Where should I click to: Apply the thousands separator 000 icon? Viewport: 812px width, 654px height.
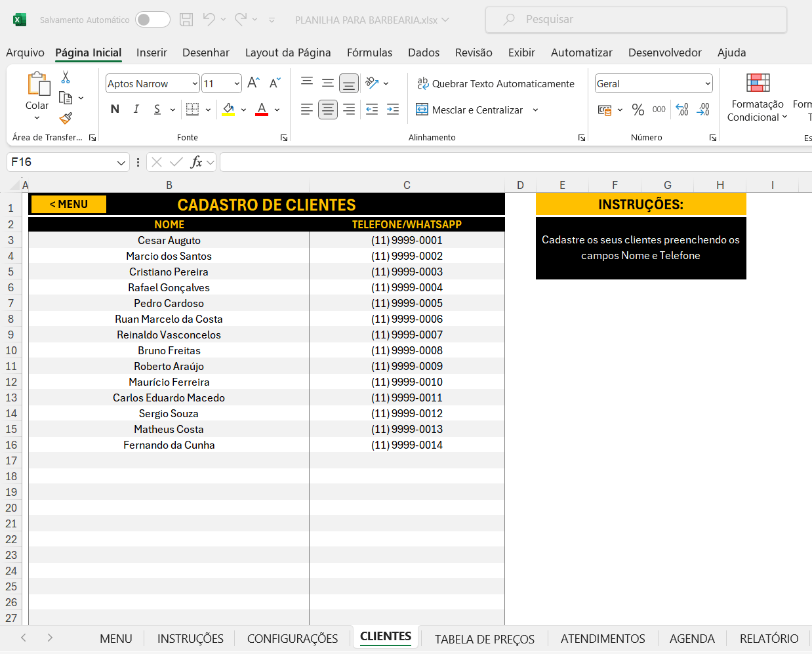click(659, 110)
